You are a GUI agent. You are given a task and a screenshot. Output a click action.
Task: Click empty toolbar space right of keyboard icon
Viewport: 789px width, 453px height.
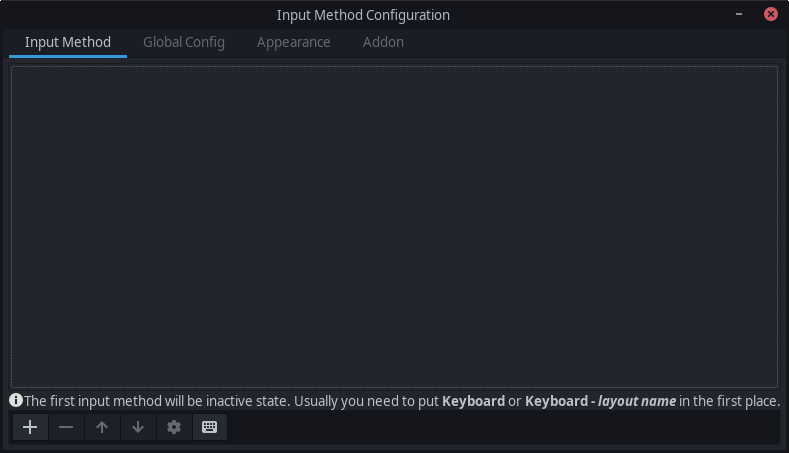pos(500,427)
